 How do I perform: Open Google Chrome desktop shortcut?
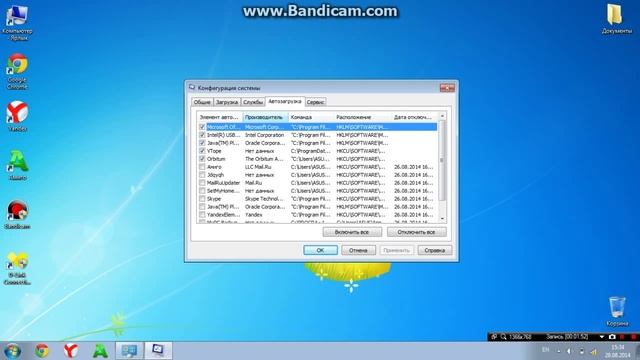(x=17, y=71)
